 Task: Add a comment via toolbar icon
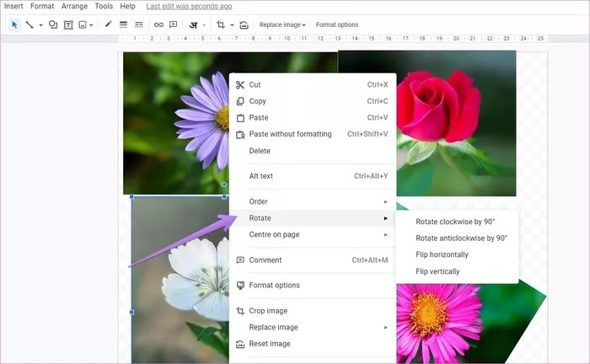click(x=173, y=24)
